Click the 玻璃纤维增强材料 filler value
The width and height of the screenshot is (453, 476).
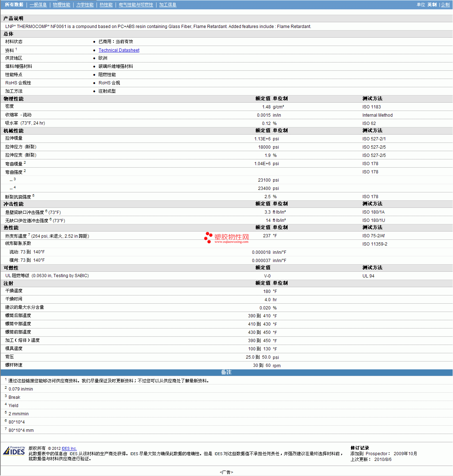tap(116, 66)
